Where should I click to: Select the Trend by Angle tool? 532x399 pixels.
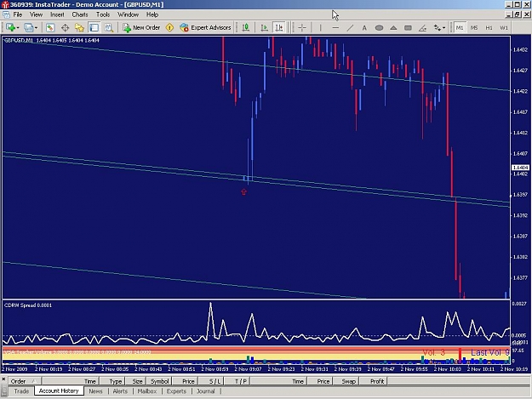423,27
